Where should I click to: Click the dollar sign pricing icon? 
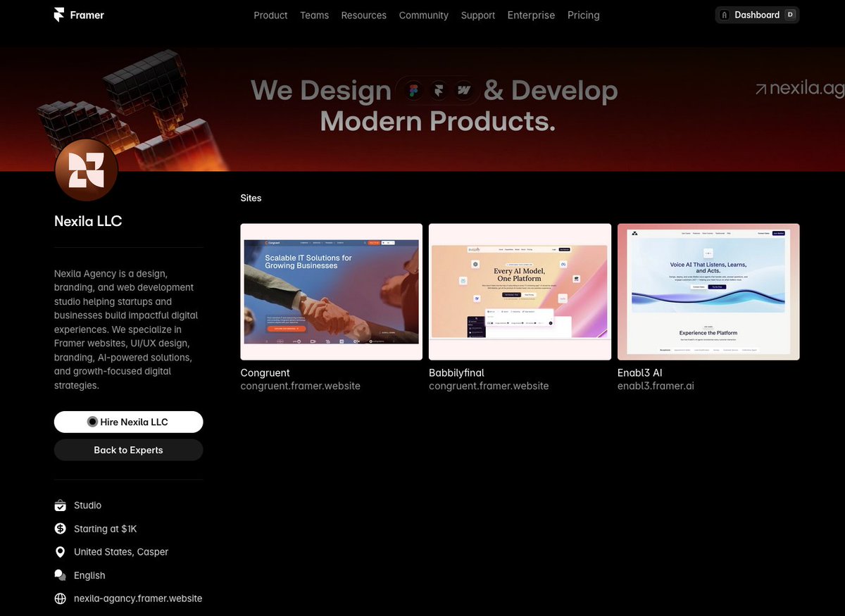(x=60, y=529)
